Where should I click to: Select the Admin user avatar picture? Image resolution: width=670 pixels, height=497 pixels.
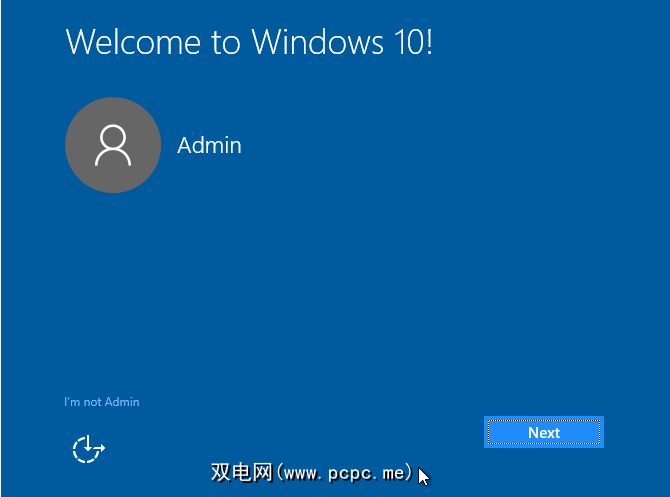point(113,145)
